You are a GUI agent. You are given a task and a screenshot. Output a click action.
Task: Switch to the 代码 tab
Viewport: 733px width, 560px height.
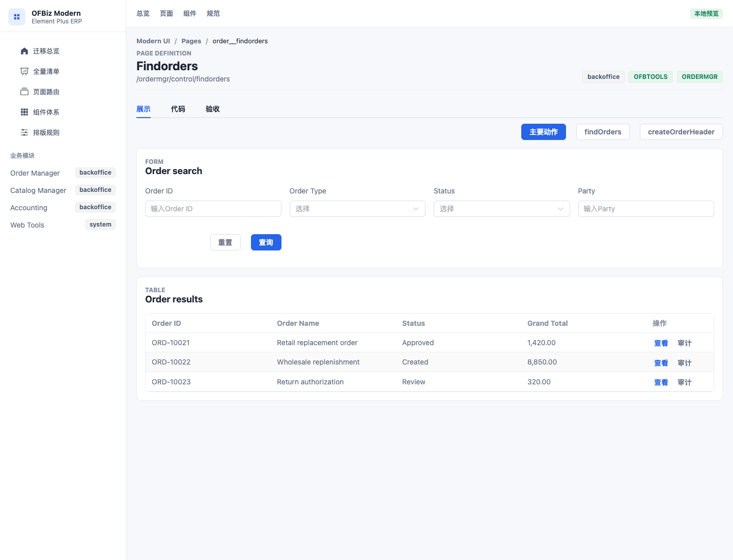178,109
